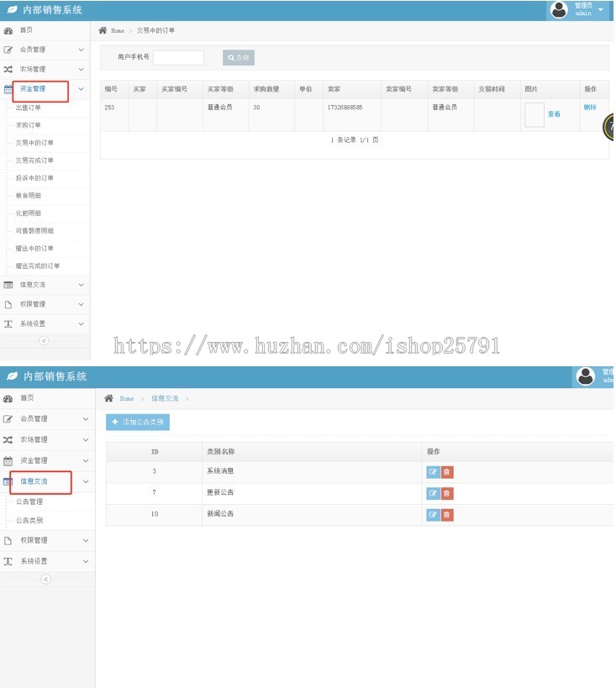Screen dimensions: 616x688
Task: Click the breadcrumb home icon on the 信息交流 page
Action: click(x=109, y=398)
